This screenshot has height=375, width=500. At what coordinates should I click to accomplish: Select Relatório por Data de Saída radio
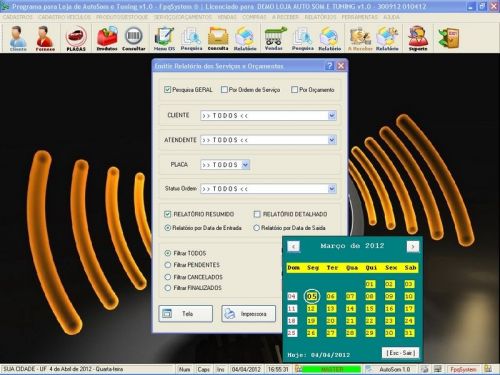(256, 228)
